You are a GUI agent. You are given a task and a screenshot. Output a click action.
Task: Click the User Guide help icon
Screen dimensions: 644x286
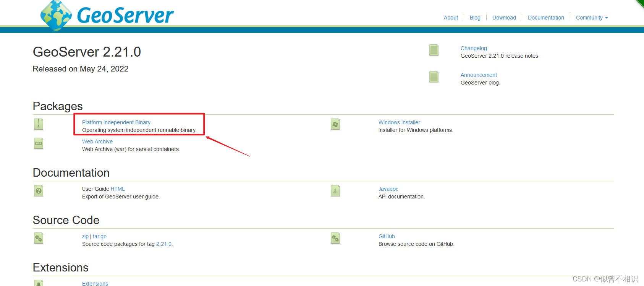coord(39,191)
